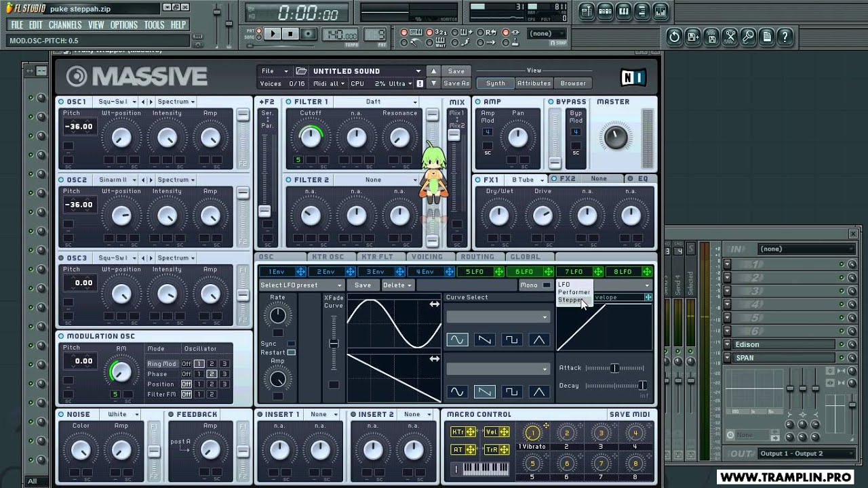Open the CHANNELS menu in FL Studio
Viewport: 868px width, 488px height.
(65, 25)
